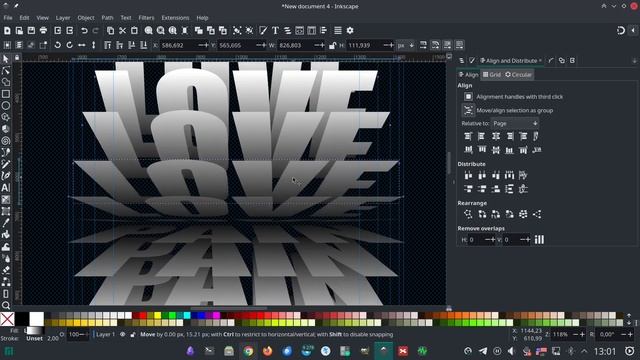Open the Extensions menu
The width and height of the screenshot is (640, 360).
pyautogui.click(x=175, y=18)
